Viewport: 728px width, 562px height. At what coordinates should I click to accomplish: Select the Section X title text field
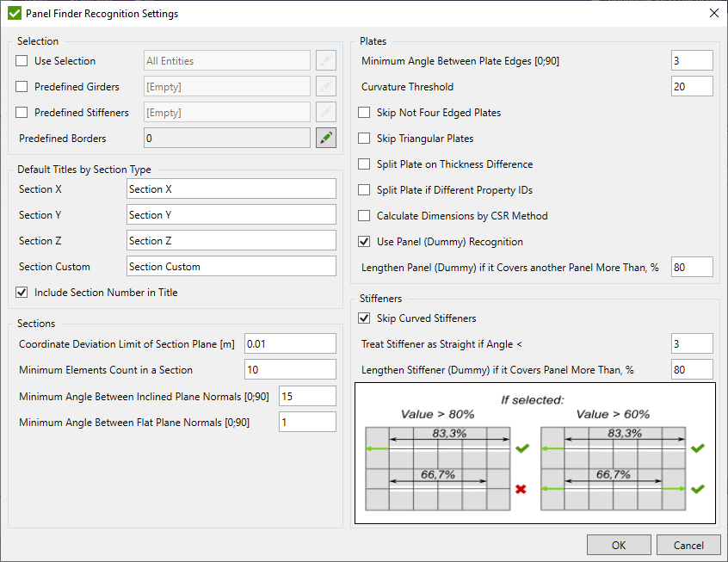[230, 188]
